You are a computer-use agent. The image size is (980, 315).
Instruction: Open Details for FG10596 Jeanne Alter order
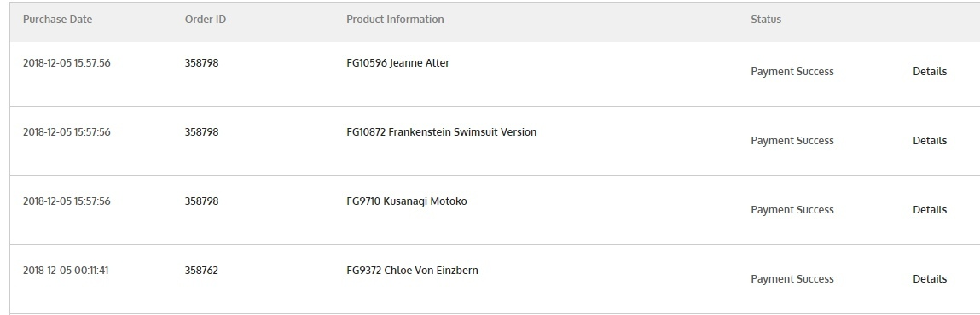930,71
